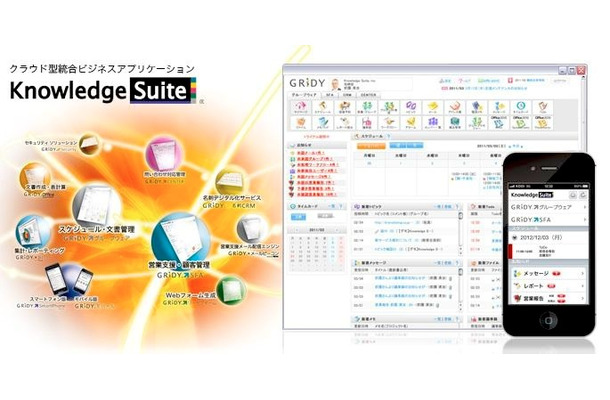Tap the first square icon button in the phone header
Screen dimensions: 610x400
click(x=573, y=195)
